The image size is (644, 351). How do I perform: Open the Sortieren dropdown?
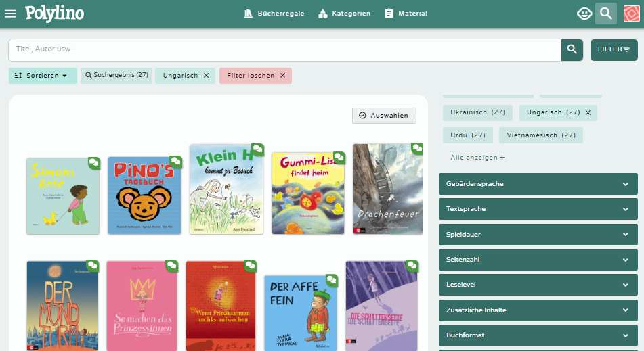(43, 76)
